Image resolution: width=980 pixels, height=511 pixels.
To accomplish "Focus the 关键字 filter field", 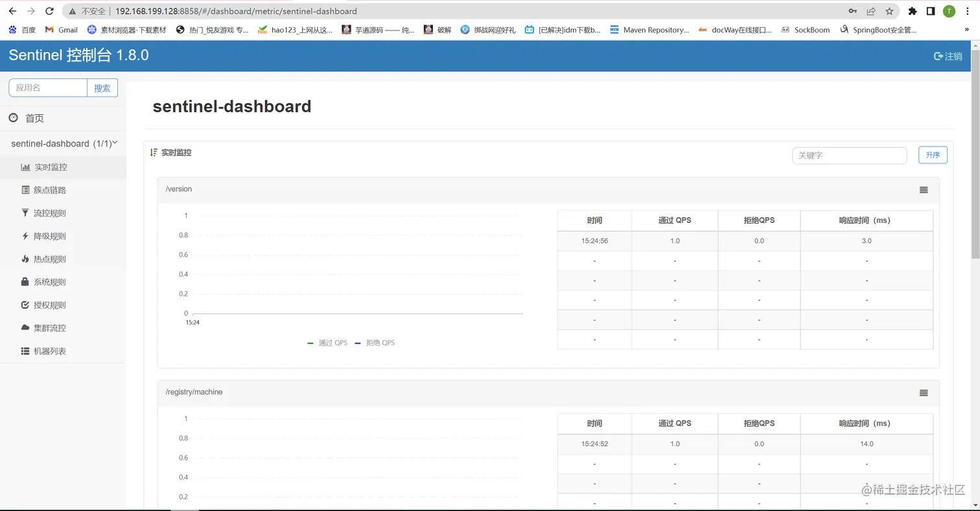I will point(849,156).
